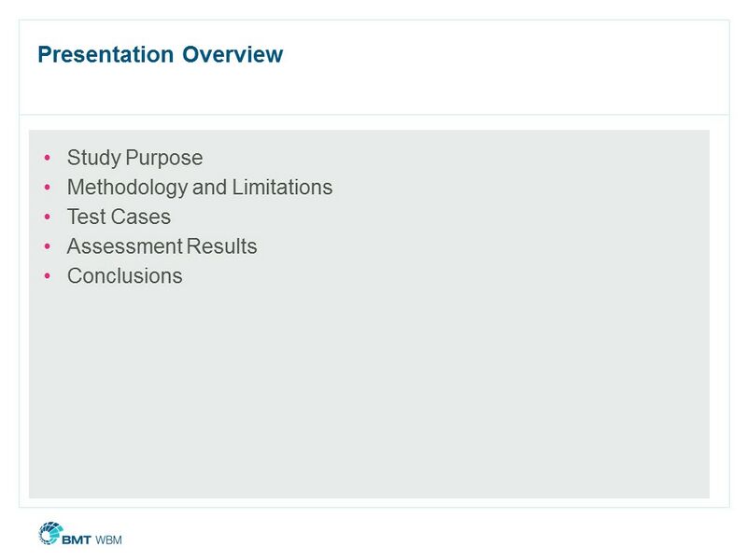747x560 pixels.
Task: Select the Methodology and Limitations line
Action: 200,188
